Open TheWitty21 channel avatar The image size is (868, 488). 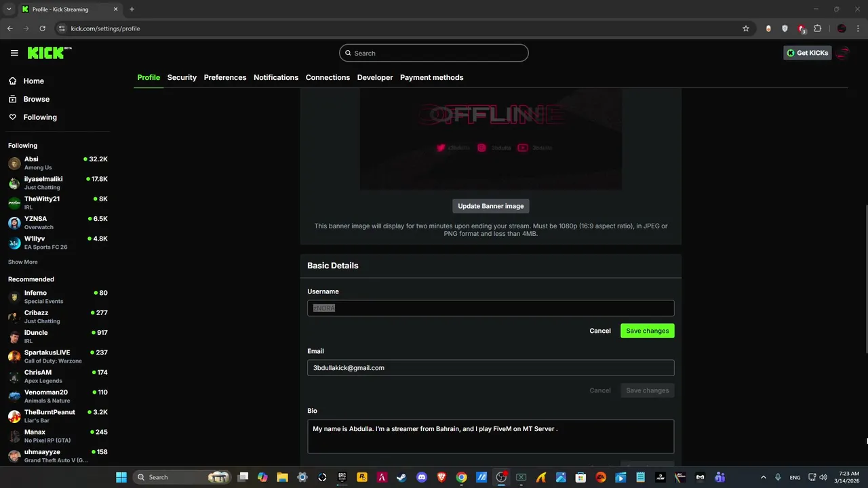coord(14,203)
